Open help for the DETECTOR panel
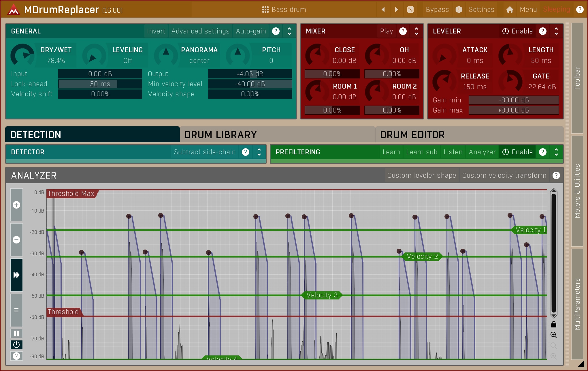Screen dimensions: 588x371 [x=246, y=152]
